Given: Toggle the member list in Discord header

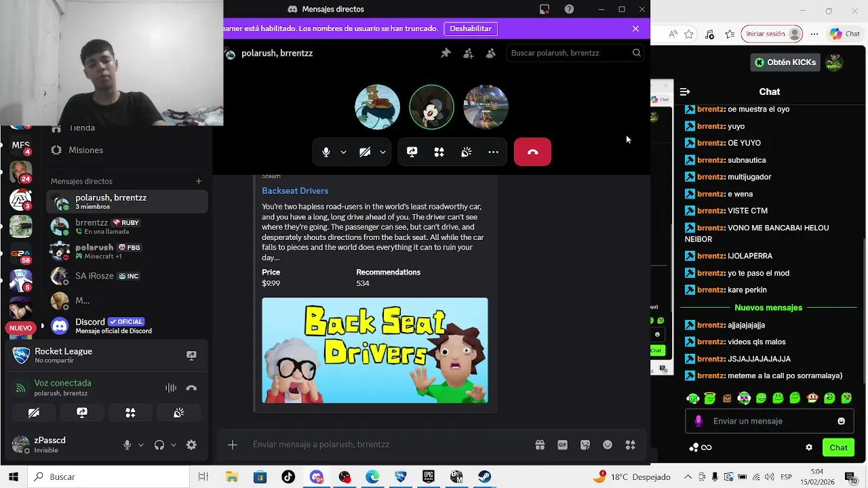Looking at the screenshot, I should click(491, 53).
